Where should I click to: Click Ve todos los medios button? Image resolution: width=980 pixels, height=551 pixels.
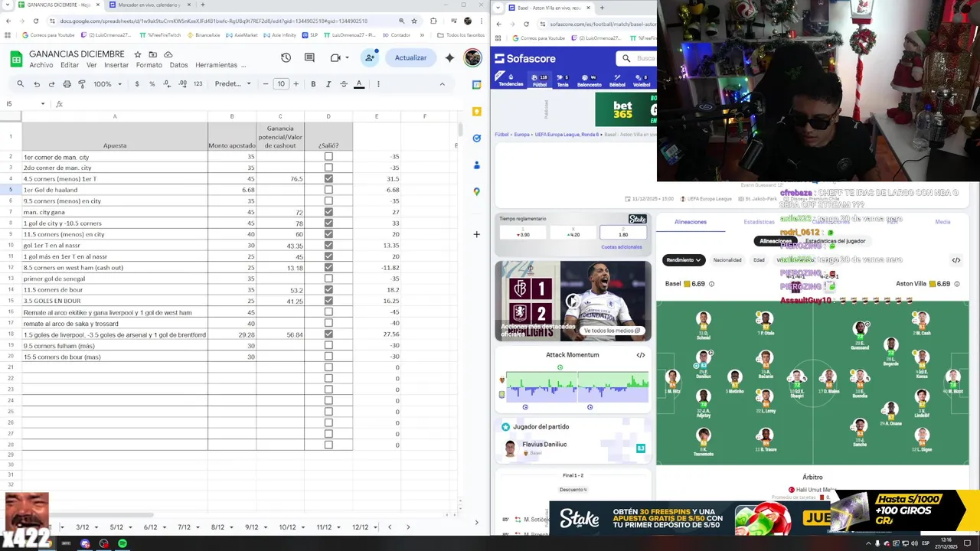point(611,331)
